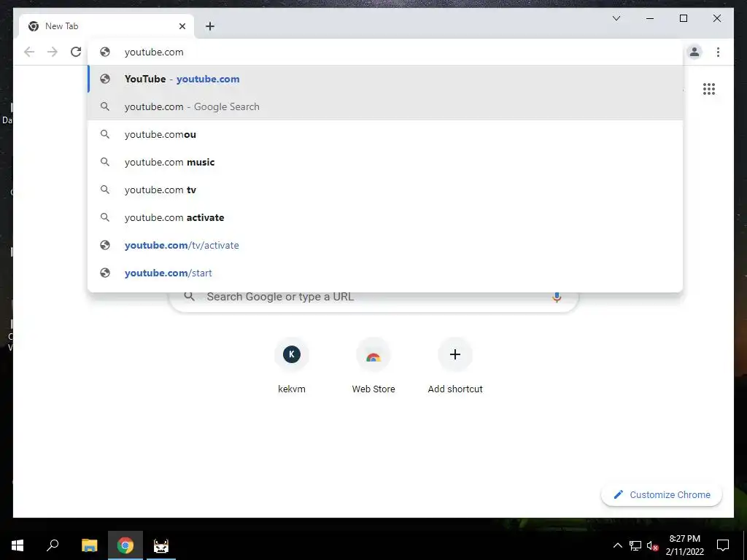
Task: Choose the youtube.com activate search suggestion
Action: point(385,217)
